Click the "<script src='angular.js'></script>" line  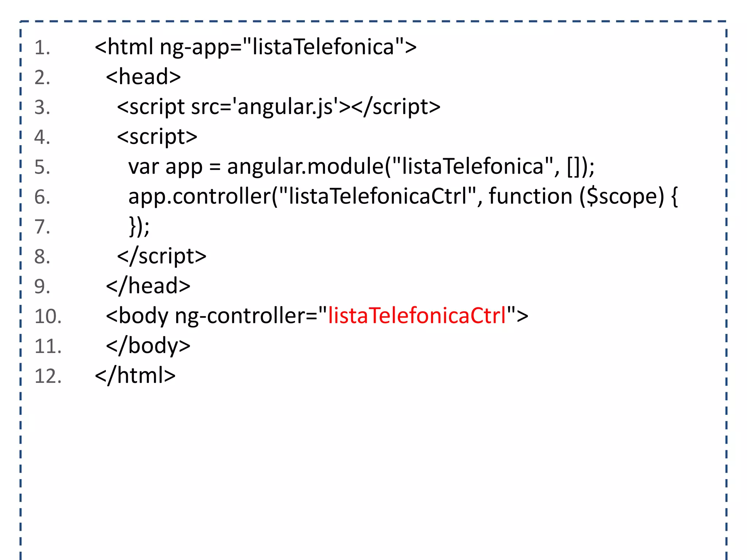[x=279, y=107]
